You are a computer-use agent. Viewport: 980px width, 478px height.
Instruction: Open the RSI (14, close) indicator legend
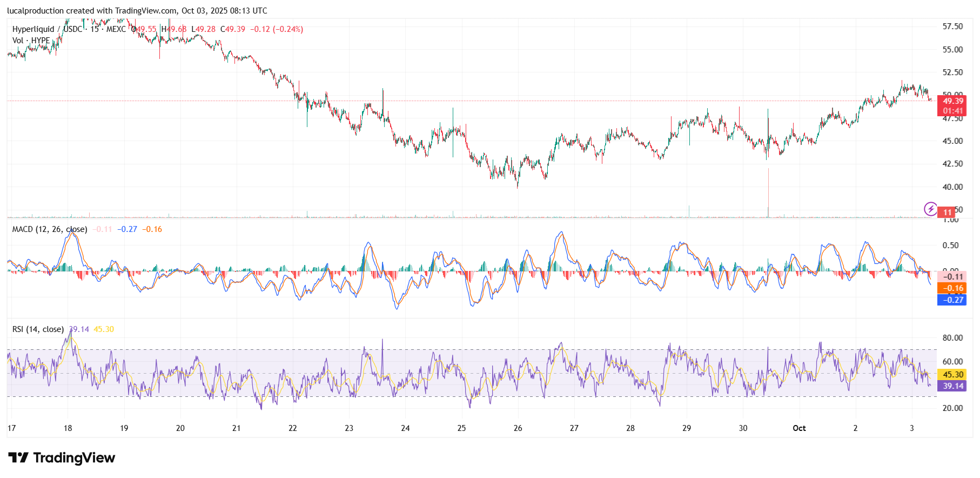click(38, 329)
